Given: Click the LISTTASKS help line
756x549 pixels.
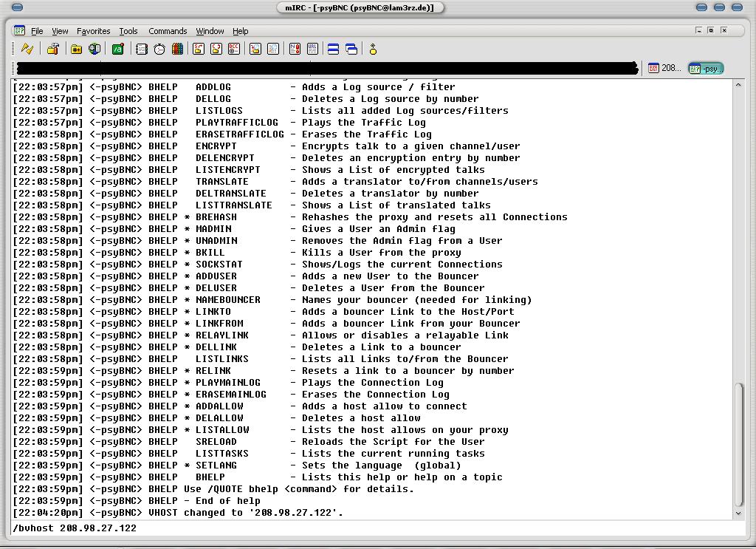Looking at the screenshot, I should tap(249, 454).
